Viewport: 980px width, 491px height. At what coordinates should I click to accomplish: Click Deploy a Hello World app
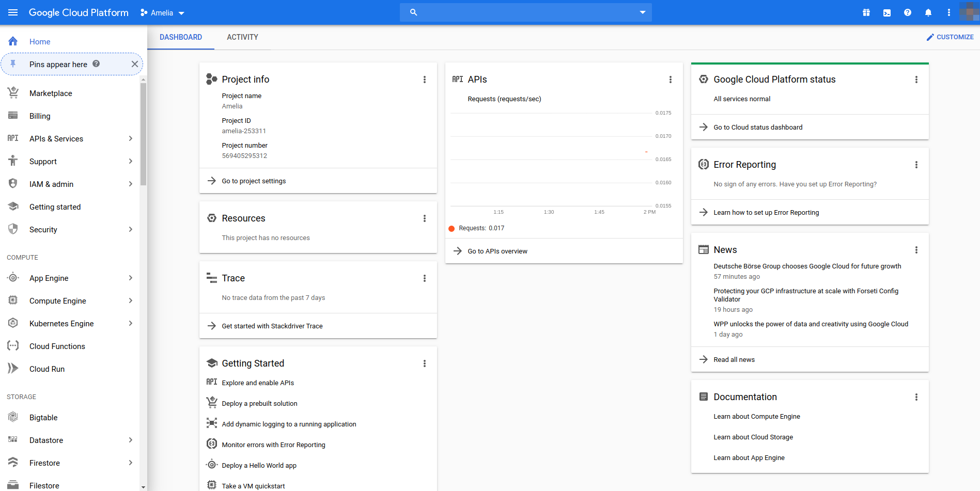coord(259,465)
